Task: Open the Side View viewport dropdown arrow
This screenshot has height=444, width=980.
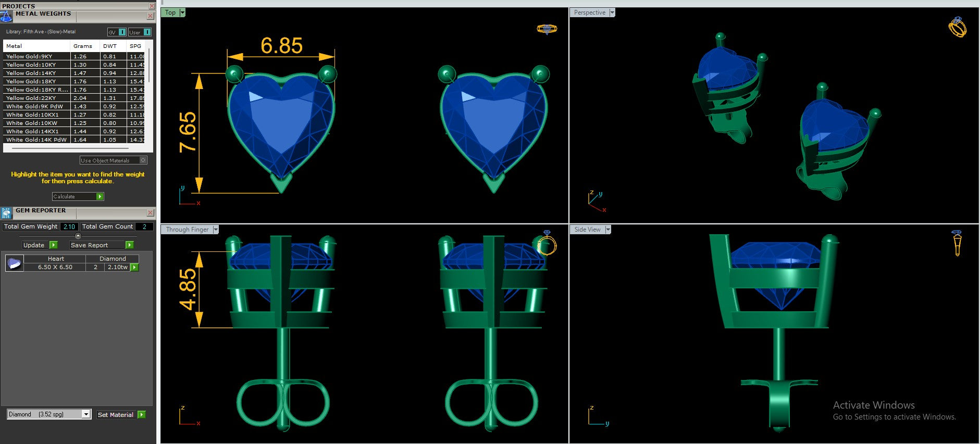Action: pos(607,230)
